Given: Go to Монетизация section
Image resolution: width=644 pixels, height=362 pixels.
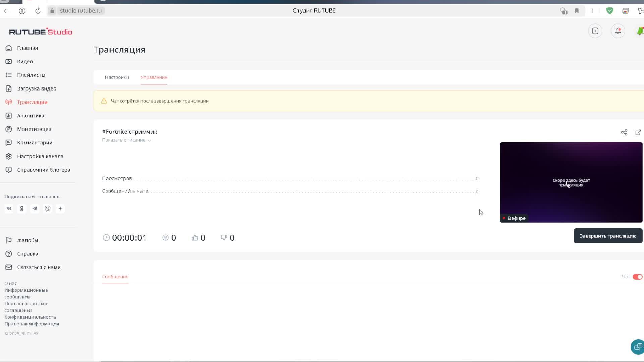Looking at the screenshot, I should [x=34, y=129].
